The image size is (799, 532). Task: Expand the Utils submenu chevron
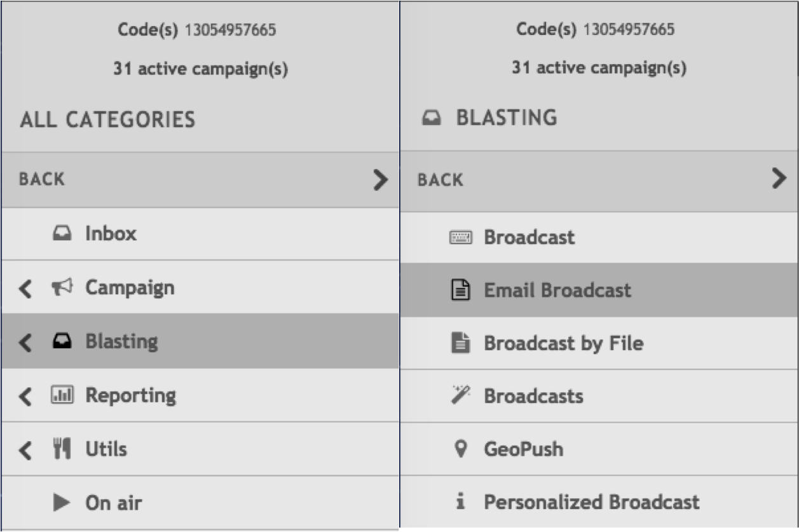(x=25, y=450)
